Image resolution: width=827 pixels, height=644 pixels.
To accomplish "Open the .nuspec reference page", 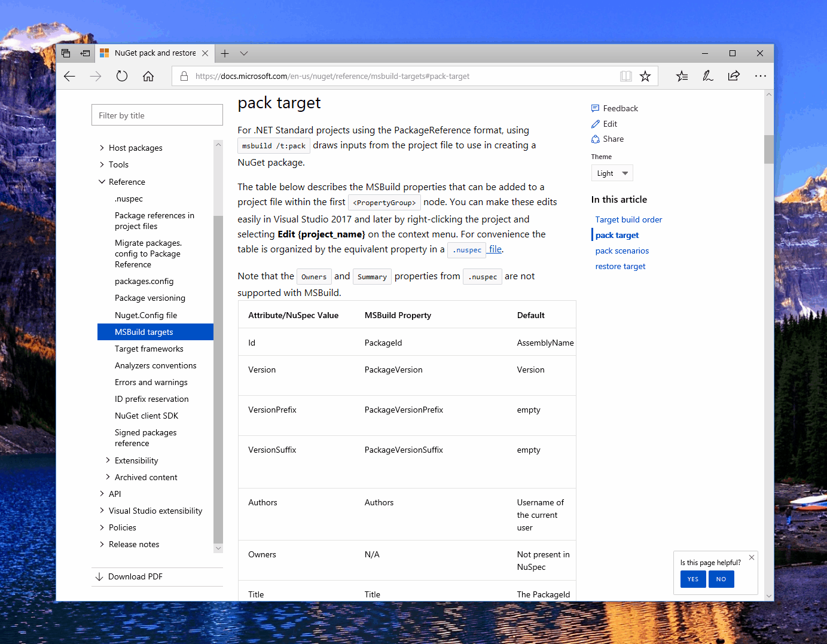I will pos(129,199).
